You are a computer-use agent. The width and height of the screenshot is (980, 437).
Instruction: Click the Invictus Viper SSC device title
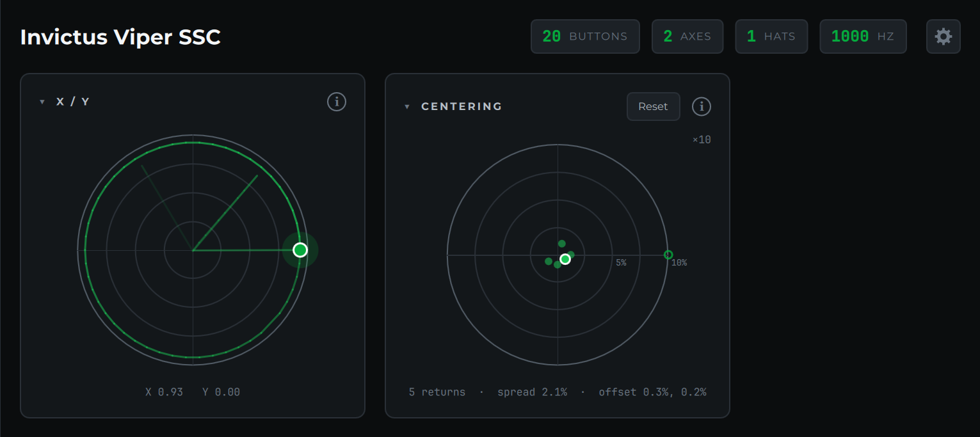[120, 37]
